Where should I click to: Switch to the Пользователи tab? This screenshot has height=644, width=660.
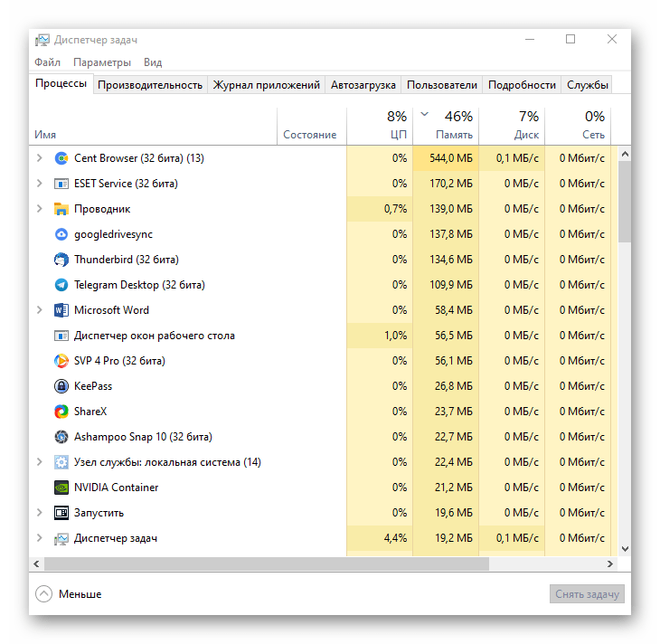pos(442,85)
